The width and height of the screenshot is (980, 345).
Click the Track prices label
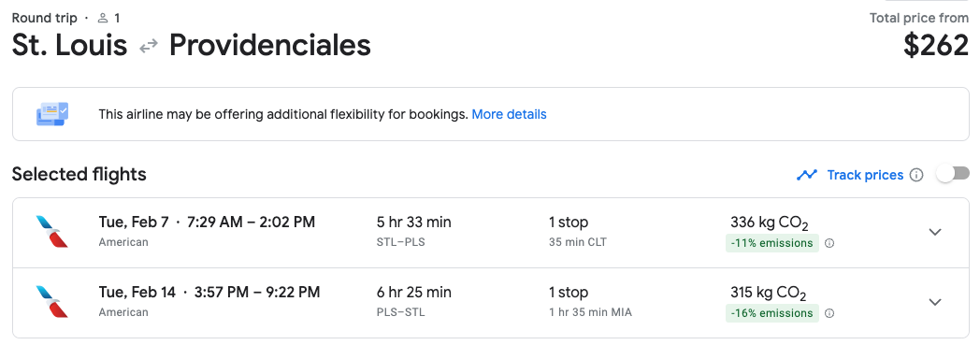click(866, 175)
